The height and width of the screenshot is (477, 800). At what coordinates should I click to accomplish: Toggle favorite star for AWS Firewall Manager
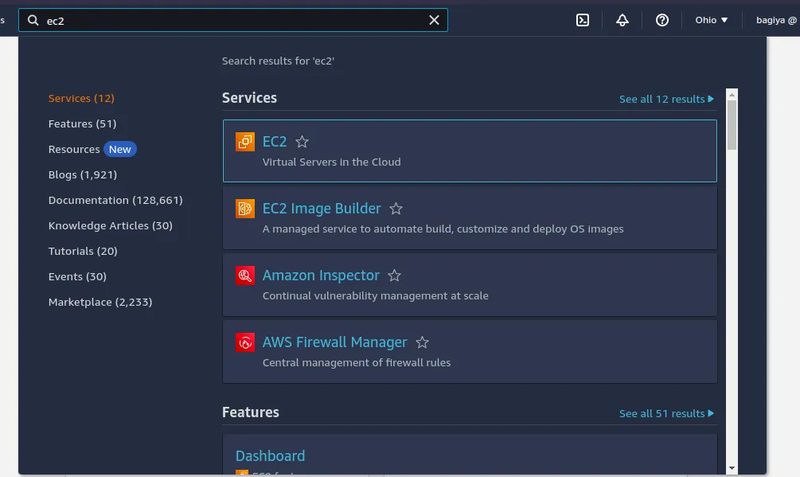422,343
